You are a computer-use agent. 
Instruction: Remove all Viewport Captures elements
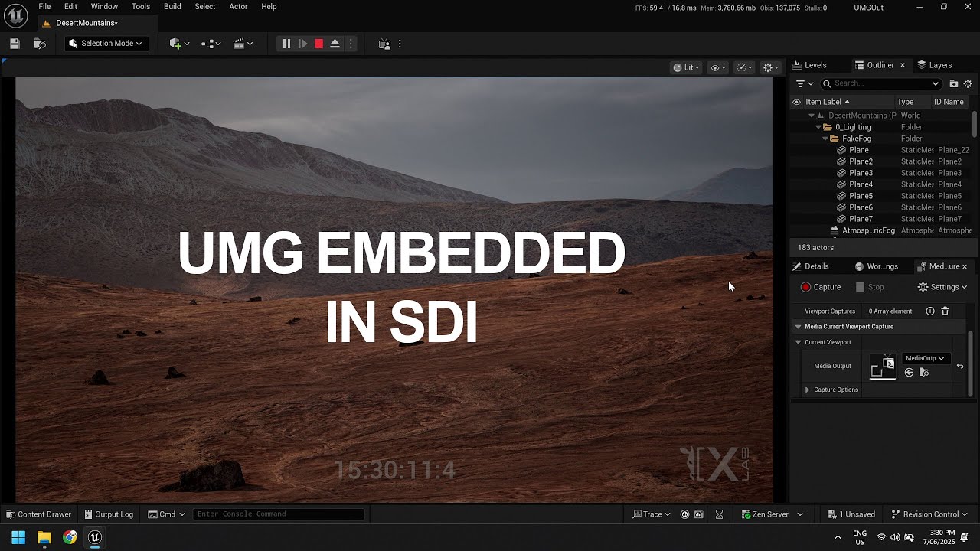click(x=945, y=311)
